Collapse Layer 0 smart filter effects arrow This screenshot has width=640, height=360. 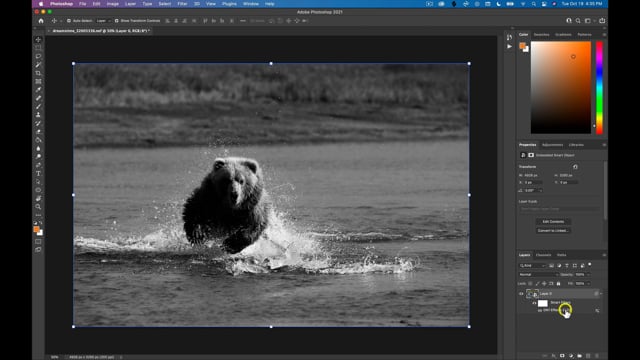601,293
